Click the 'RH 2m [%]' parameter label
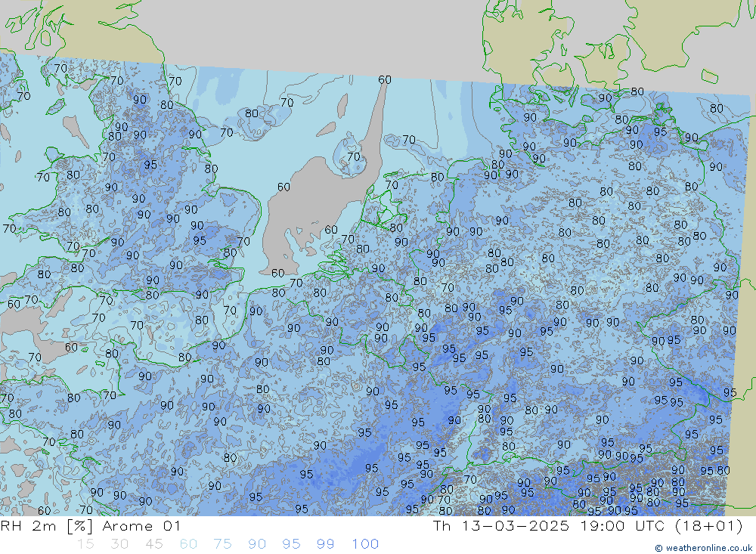 pyautogui.click(x=47, y=525)
